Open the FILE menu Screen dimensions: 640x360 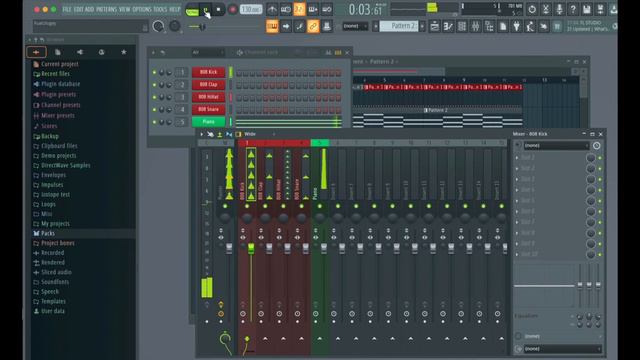(x=67, y=9)
